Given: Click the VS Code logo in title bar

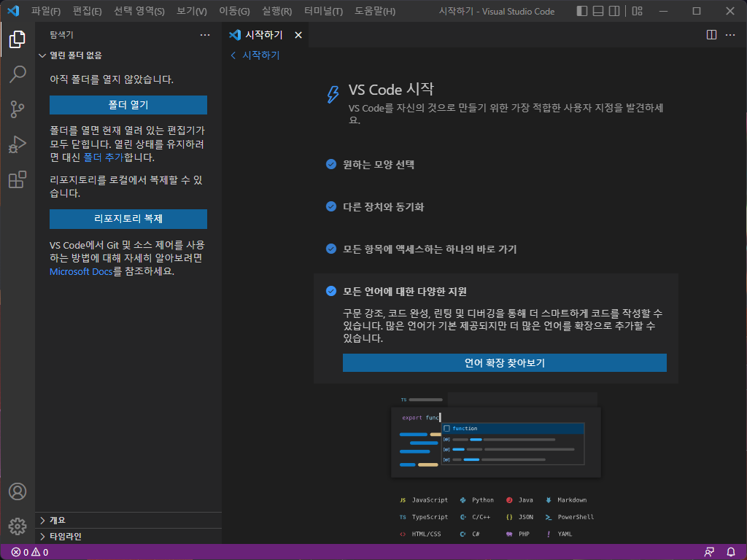Looking at the screenshot, I should click(13, 10).
